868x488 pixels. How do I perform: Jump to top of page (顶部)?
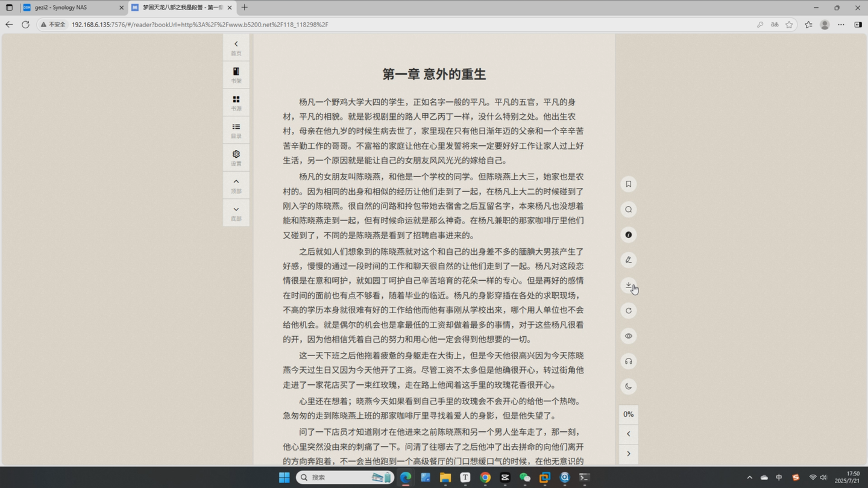(236, 185)
